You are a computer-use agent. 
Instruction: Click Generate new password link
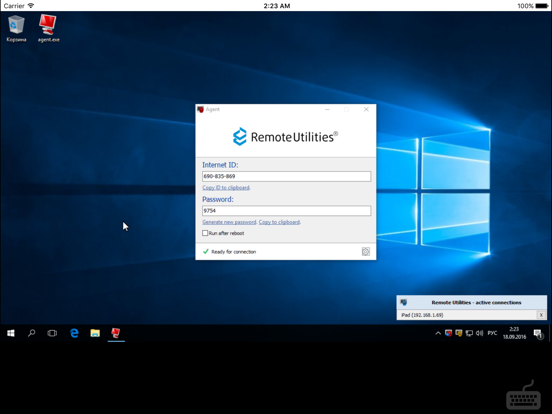coord(229,222)
